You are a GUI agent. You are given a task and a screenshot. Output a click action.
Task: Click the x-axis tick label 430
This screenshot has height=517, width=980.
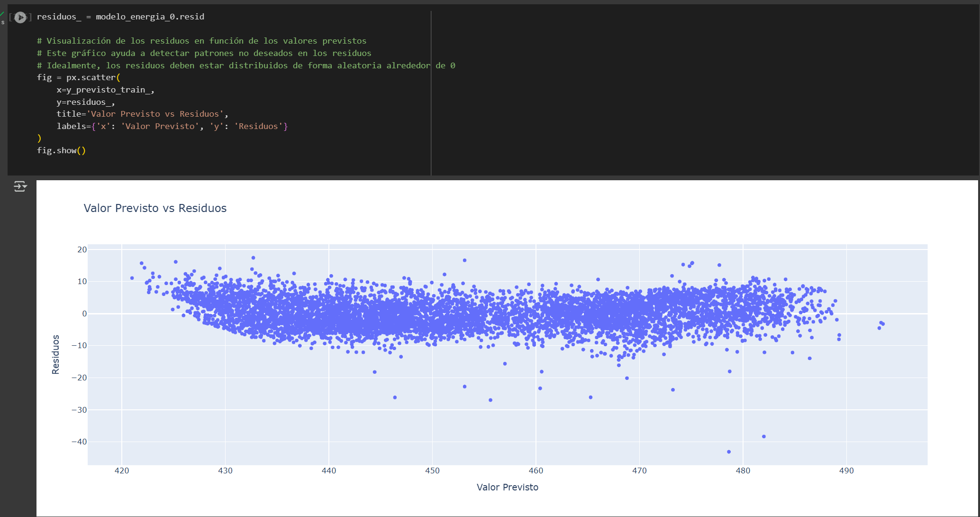(225, 471)
